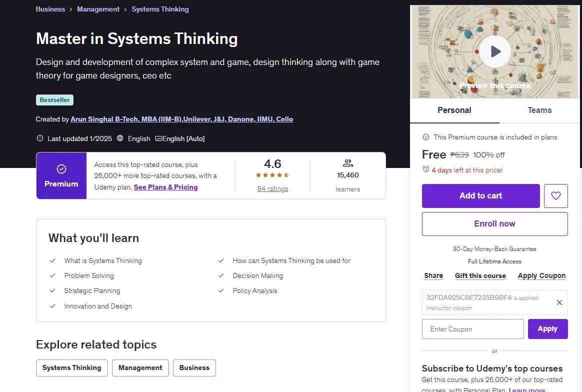The image size is (582, 392).
Task: Click the learners people icon
Action: (x=348, y=163)
